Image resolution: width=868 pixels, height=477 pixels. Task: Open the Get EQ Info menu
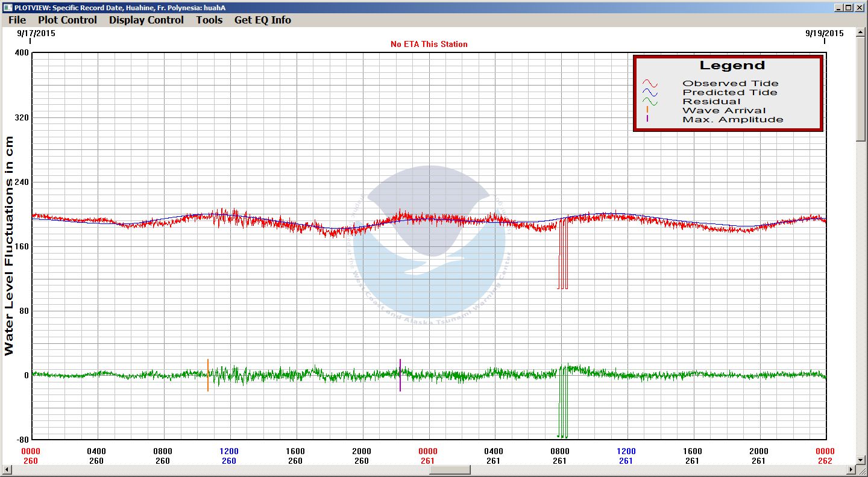pos(262,20)
